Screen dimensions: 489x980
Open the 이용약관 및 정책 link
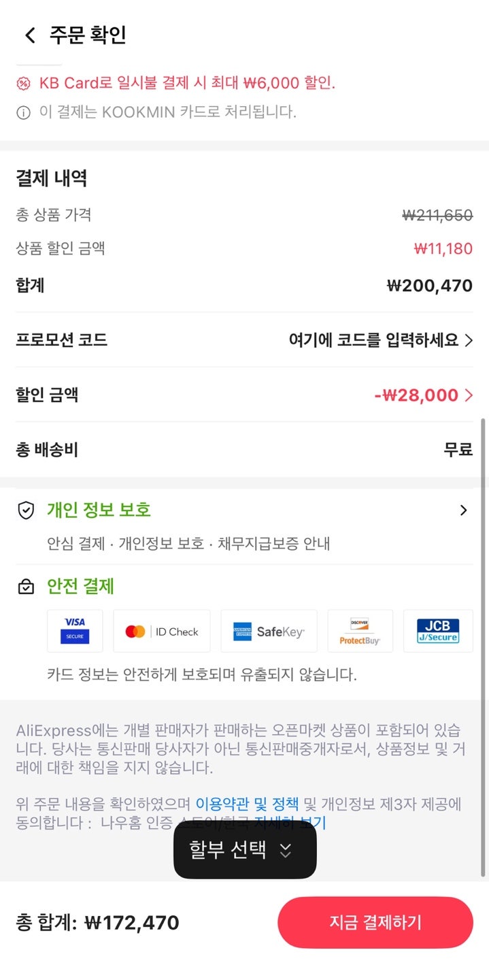(247, 804)
